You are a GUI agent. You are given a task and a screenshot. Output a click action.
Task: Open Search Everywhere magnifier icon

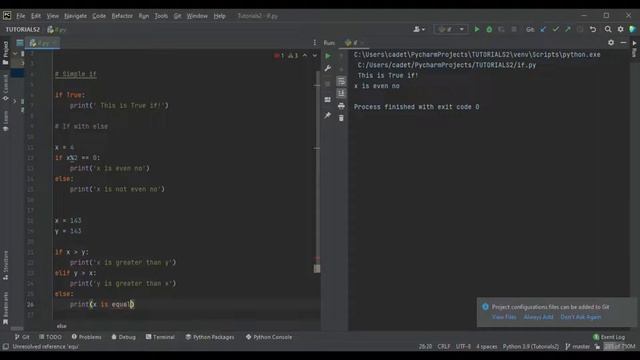pos(608,29)
